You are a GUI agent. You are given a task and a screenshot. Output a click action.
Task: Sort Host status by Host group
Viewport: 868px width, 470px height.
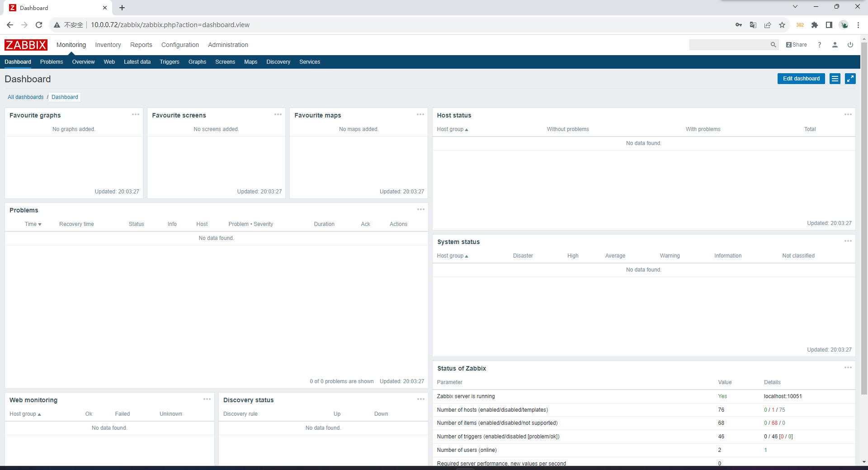(x=453, y=129)
